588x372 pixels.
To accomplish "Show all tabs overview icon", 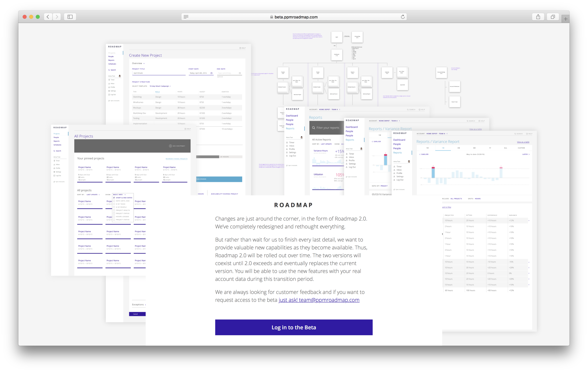I will pyautogui.click(x=553, y=17).
